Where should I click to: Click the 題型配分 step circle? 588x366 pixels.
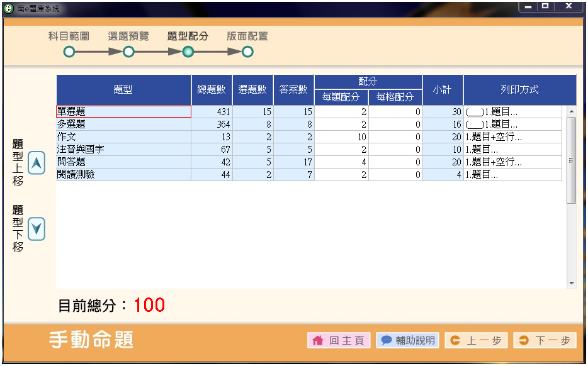coord(188,52)
